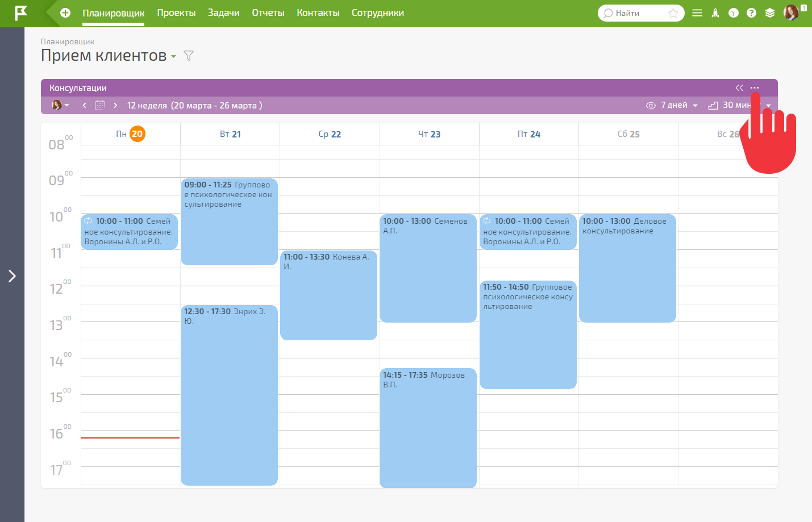Expand the left sidebar arrow

pos(12,276)
